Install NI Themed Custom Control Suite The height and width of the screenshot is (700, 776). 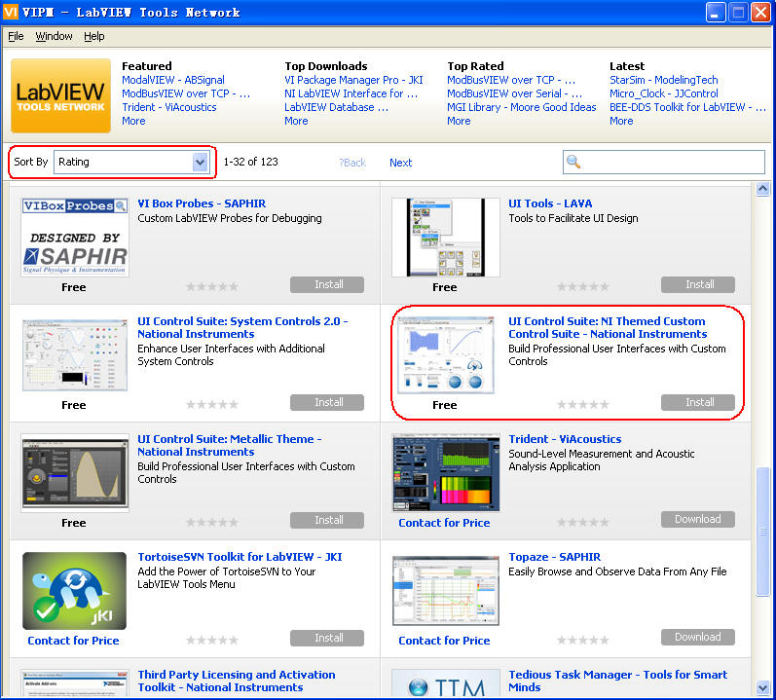(x=697, y=402)
